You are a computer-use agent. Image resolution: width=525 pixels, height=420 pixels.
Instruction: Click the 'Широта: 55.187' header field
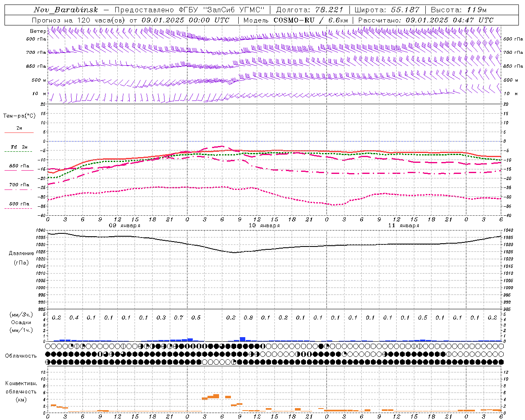point(387,10)
